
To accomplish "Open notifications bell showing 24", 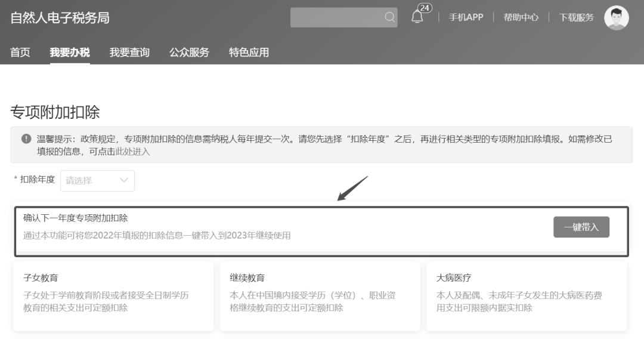I will pyautogui.click(x=417, y=17).
